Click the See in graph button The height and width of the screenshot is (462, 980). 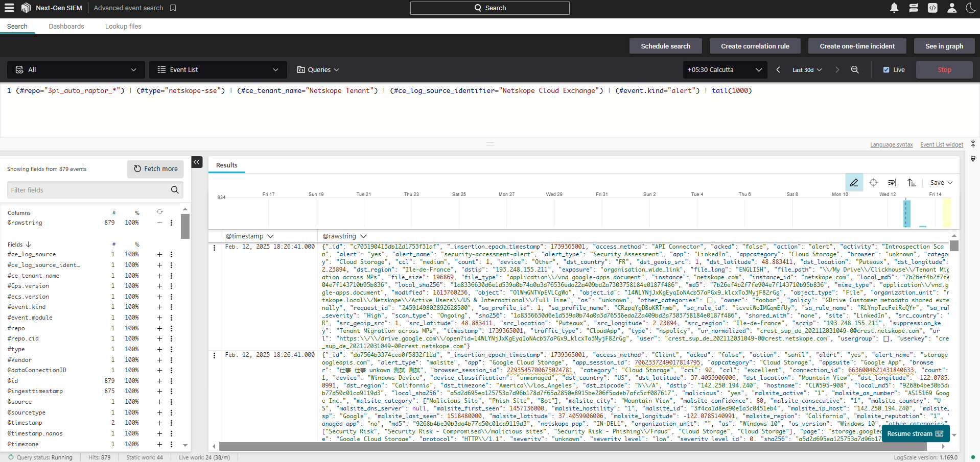point(944,46)
